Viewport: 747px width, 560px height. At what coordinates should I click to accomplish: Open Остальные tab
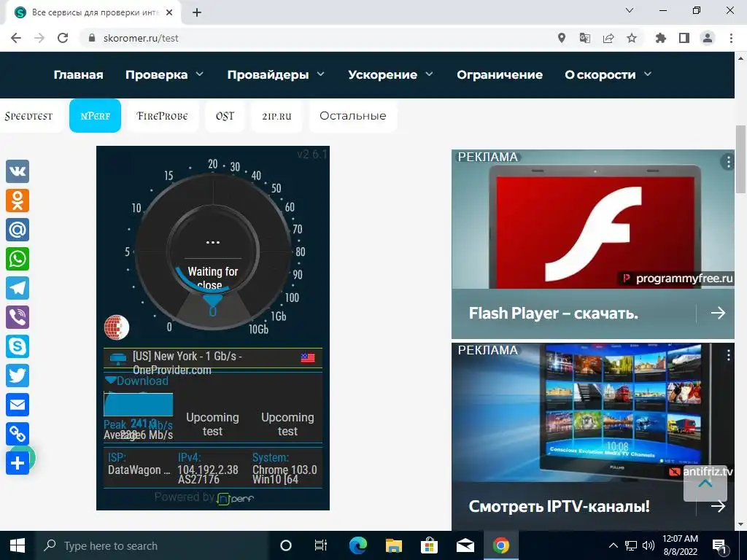[x=352, y=116]
